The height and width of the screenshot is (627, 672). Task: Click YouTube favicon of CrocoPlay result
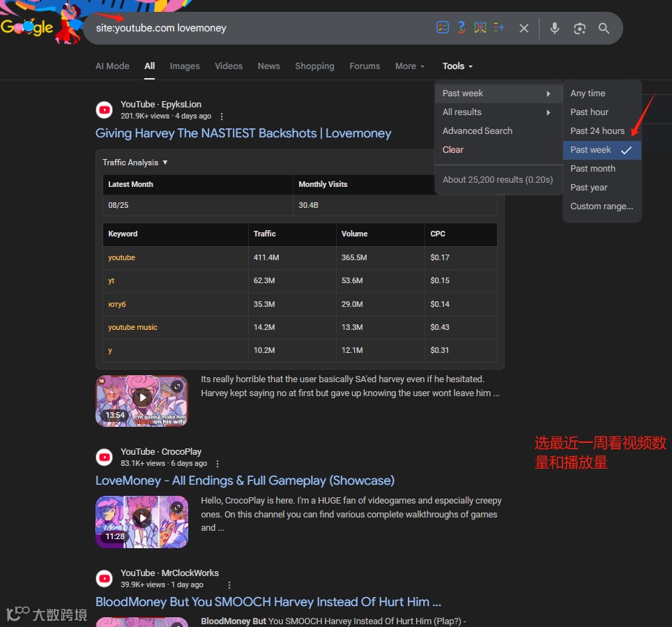click(104, 457)
